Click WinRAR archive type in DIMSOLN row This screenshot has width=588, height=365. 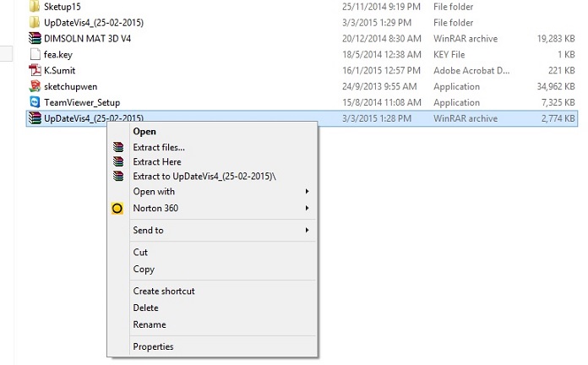pyautogui.click(x=465, y=38)
